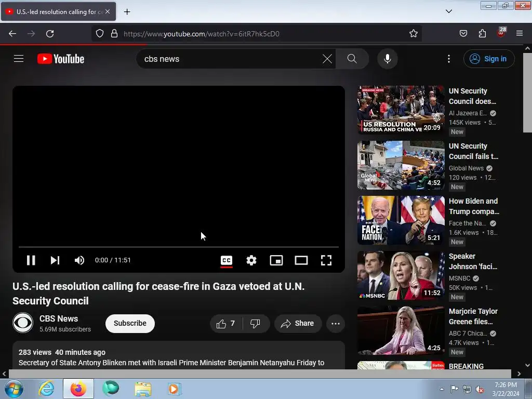Viewport: 532px width, 399px height.
Task: Open muted volume tray icon
Action: 480,389
